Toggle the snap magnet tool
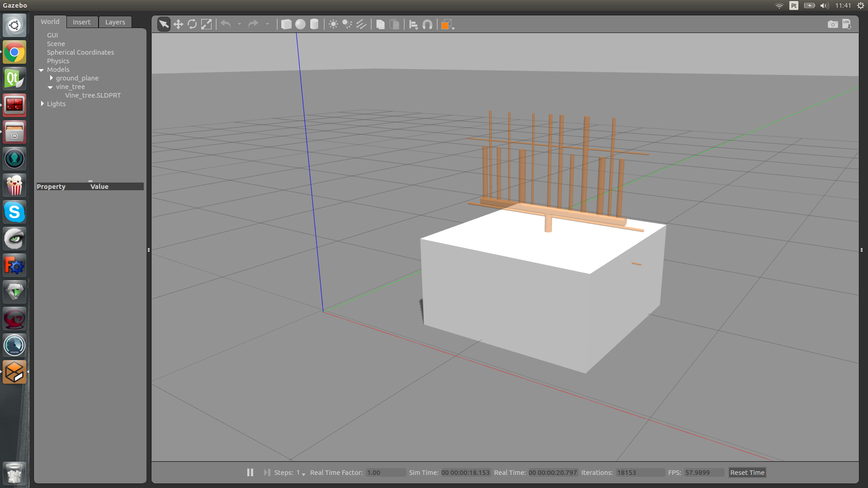This screenshot has width=868, height=488. (427, 24)
